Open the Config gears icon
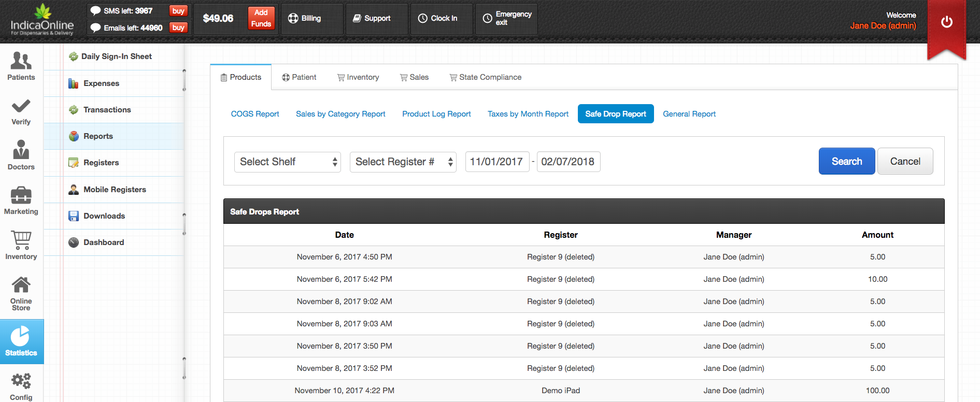Screen dimensions: 980x402 click(x=21, y=381)
